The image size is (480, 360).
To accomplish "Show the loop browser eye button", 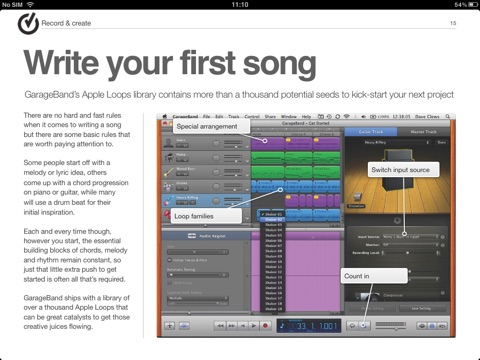I will click(422, 326).
